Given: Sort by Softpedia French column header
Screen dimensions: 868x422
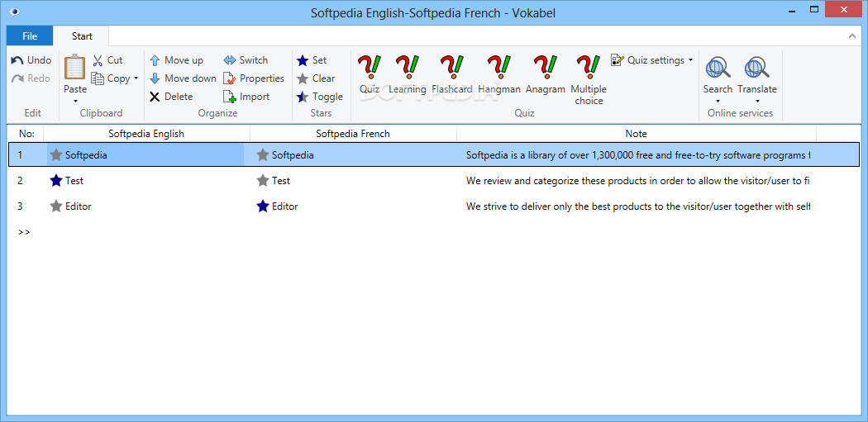Looking at the screenshot, I should 353,133.
